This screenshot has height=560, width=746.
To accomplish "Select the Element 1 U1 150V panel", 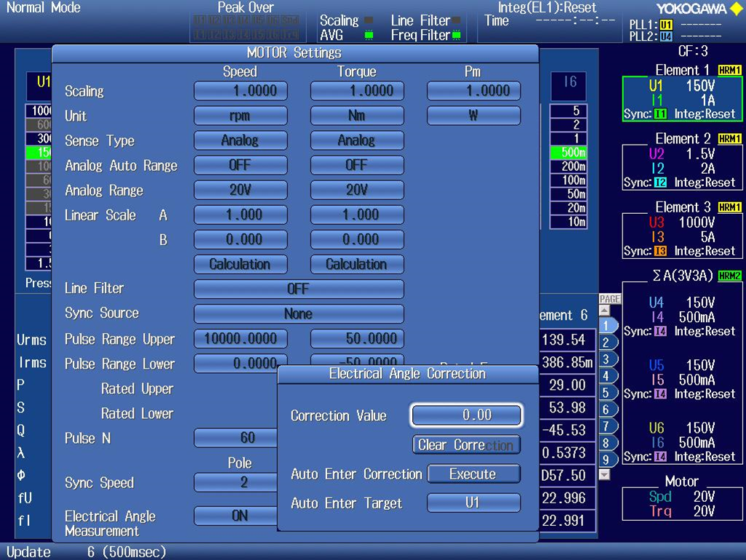I will (682, 100).
